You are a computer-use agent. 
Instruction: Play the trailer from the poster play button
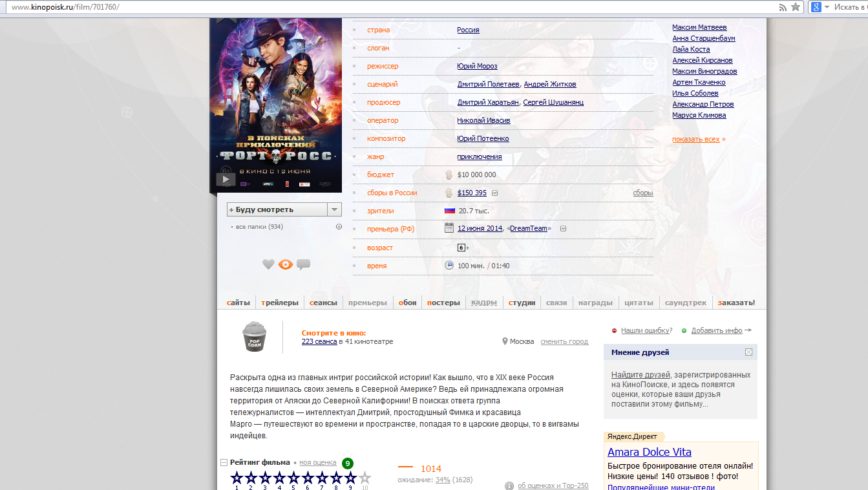point(226,179)
